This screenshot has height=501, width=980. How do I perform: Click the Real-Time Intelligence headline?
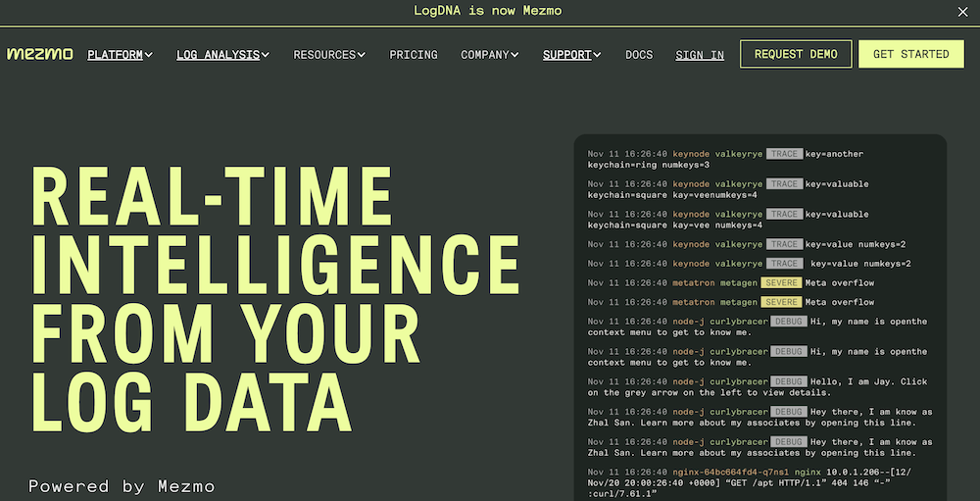click(275, 299)
